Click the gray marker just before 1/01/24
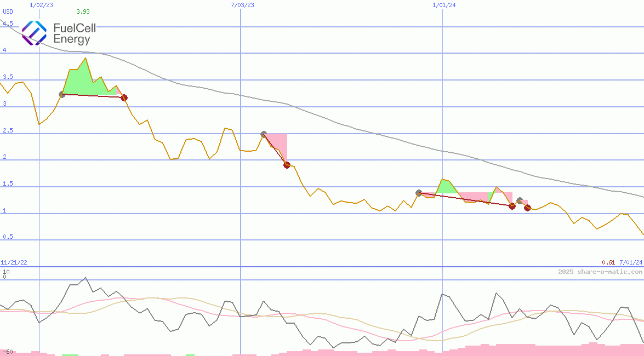The height and width of the screenshot is (356, 644). click(x=419, y=193)
